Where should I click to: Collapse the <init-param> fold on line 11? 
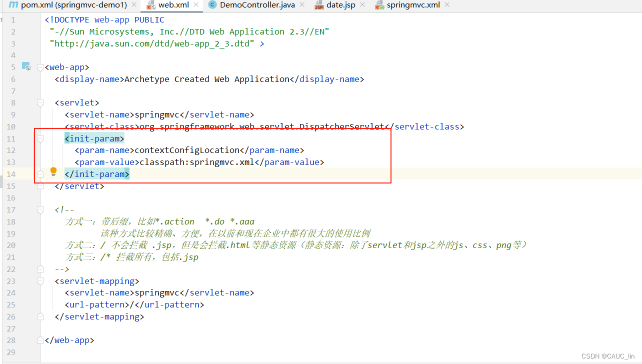click(x=40, y=139)
